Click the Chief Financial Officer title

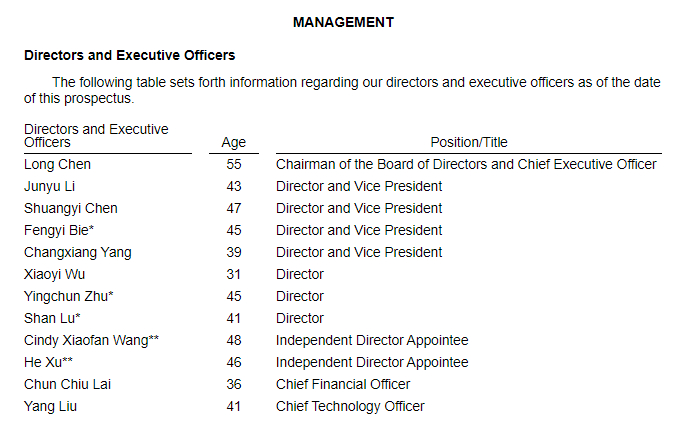pyautogui.click(x=343, y=384)
